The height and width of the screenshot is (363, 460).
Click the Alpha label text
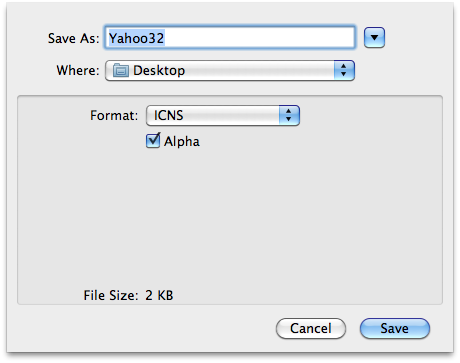(x=182, y=142)
